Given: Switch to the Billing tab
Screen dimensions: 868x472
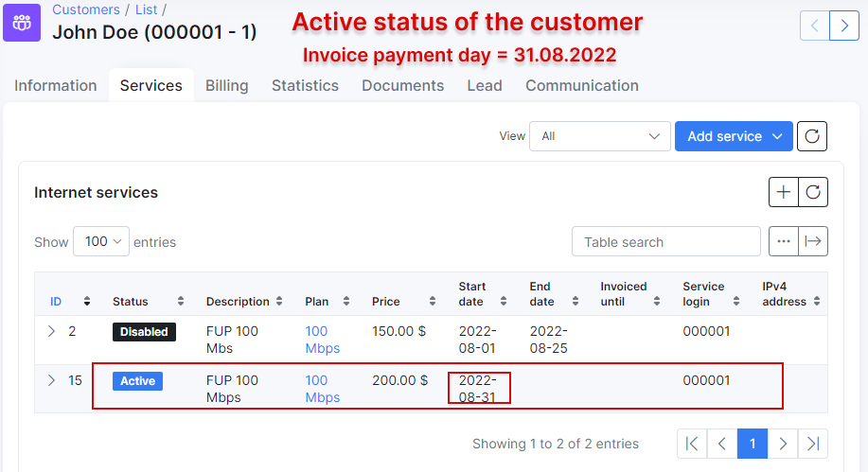Looking at the screenshot, I should 226,85.
